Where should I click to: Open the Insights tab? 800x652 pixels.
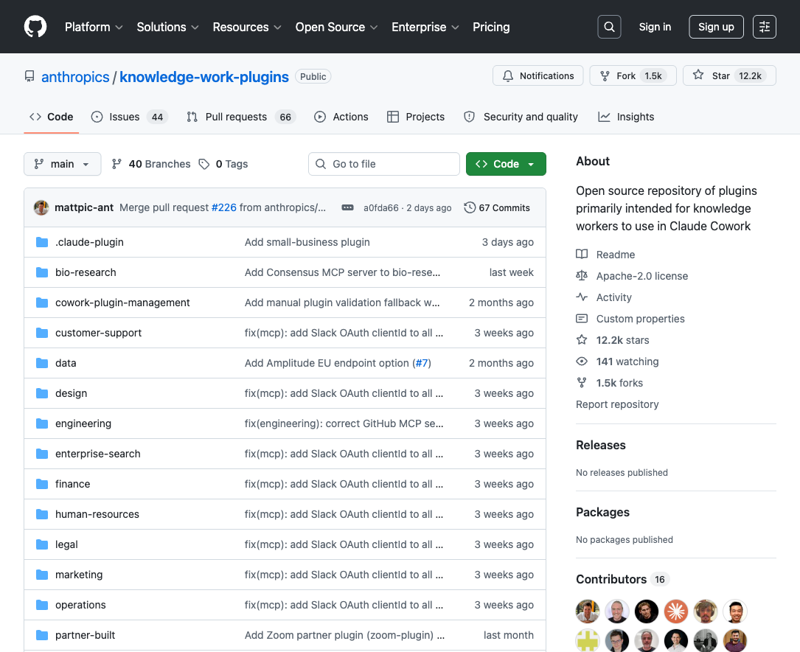tap(626, 117)
